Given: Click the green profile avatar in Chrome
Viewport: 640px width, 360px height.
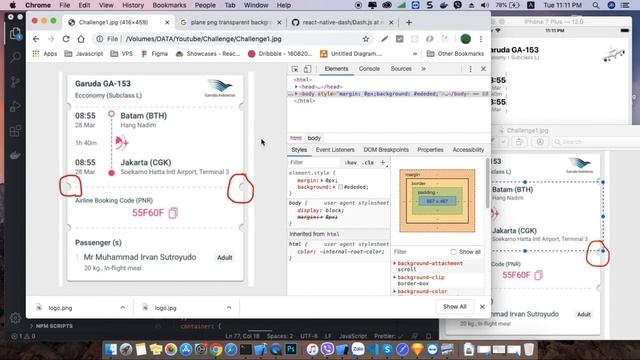Looking at the screenshot, I should point(465,39).
